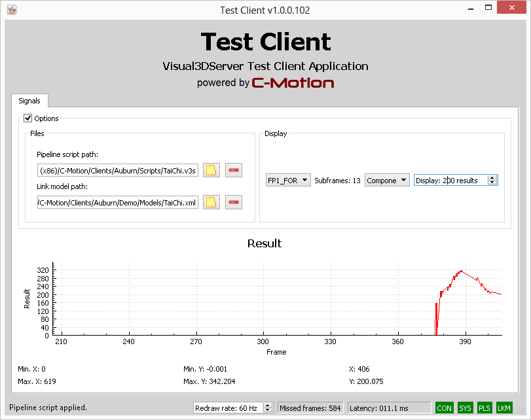Click the Max. Y: 342.204 value

point(210,381)
